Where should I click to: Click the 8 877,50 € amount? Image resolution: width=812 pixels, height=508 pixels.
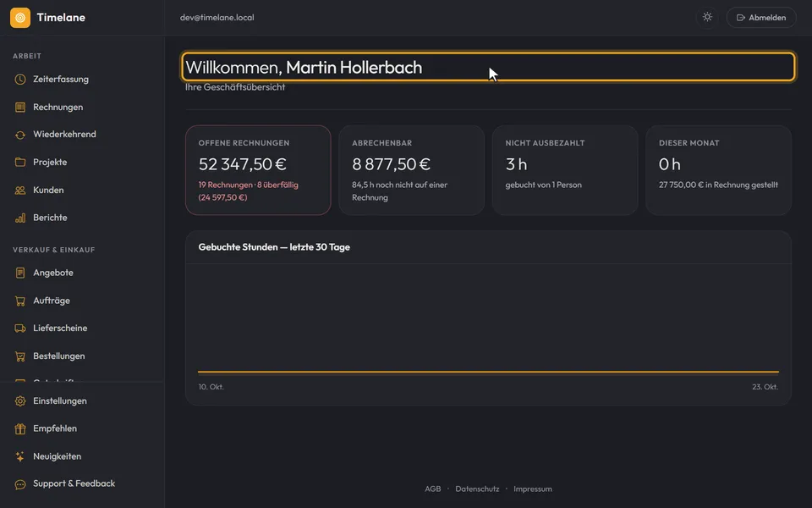tap(391, 164)
